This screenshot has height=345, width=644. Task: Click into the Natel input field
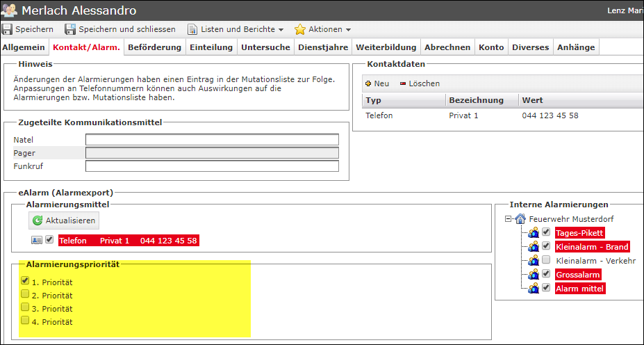[212, 139]
